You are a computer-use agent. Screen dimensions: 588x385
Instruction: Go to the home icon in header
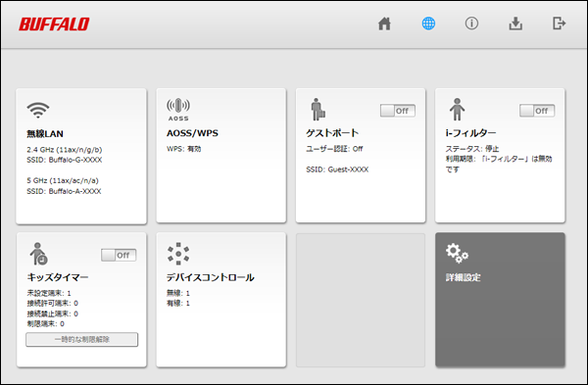(384, 24)
